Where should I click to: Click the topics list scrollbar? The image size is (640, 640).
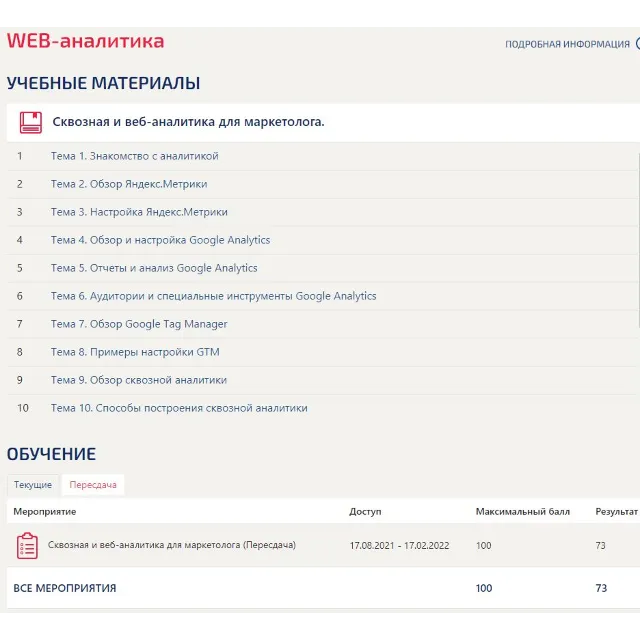(638, 241)
